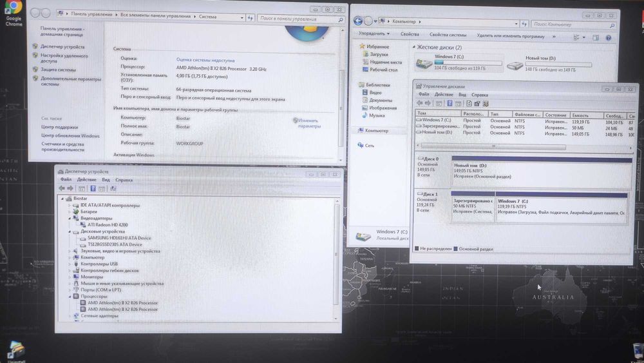Image resolution: width=644 pixels, height=363 pixels.
Task: Click Change settings link next to computer name
Action: coord(309,123)
